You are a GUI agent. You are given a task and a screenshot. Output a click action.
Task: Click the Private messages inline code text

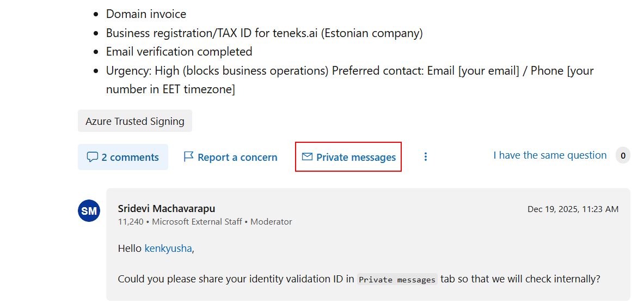[x=397, y=280]
